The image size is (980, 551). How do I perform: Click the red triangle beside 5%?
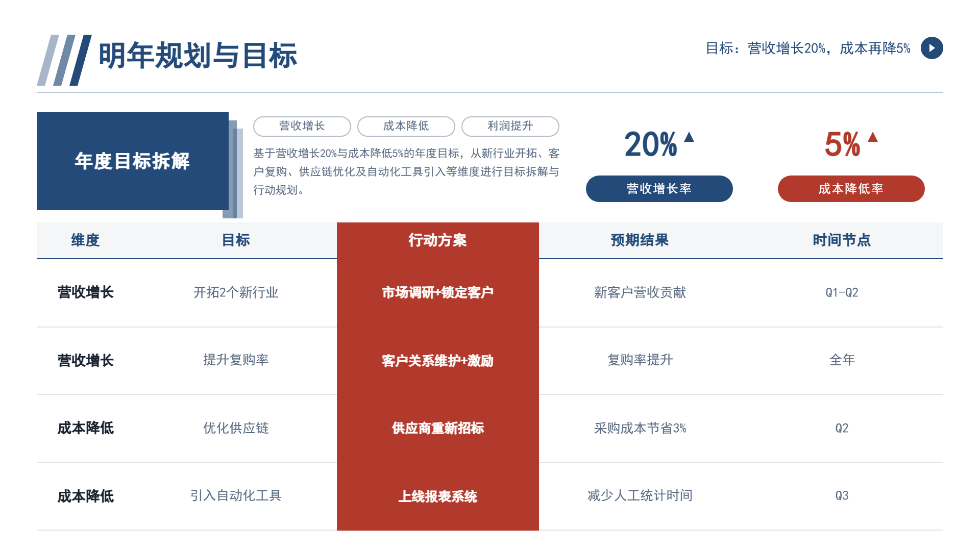click(873, 137)
